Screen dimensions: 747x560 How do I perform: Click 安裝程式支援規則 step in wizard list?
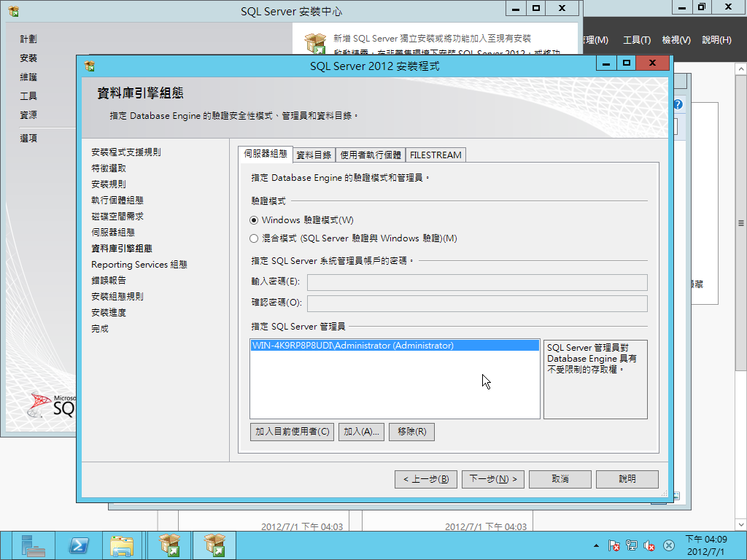pyautogui.click(x=126, y=152)
